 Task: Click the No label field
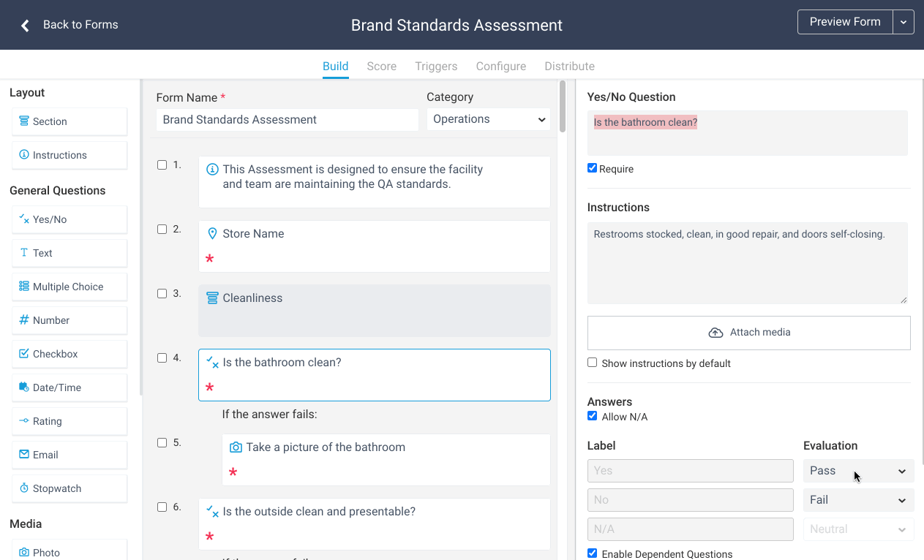tap(691, 500)
